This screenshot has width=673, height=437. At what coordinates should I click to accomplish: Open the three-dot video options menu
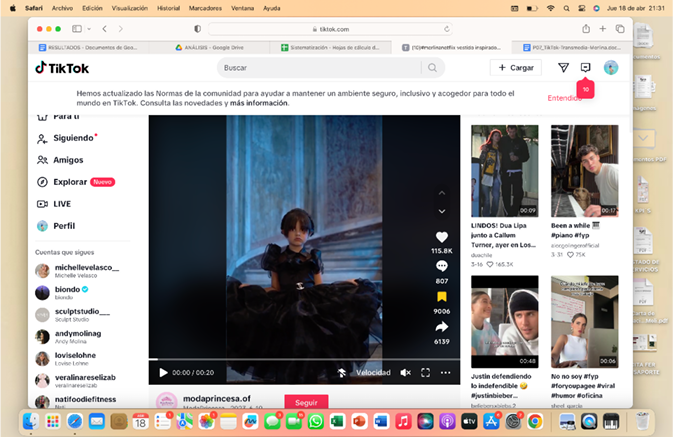(445, 372)
